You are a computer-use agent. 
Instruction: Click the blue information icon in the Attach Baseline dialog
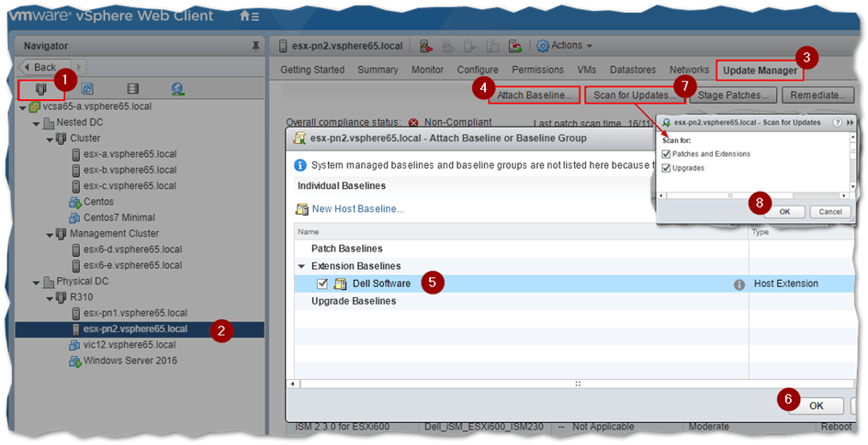click(300, 165)
